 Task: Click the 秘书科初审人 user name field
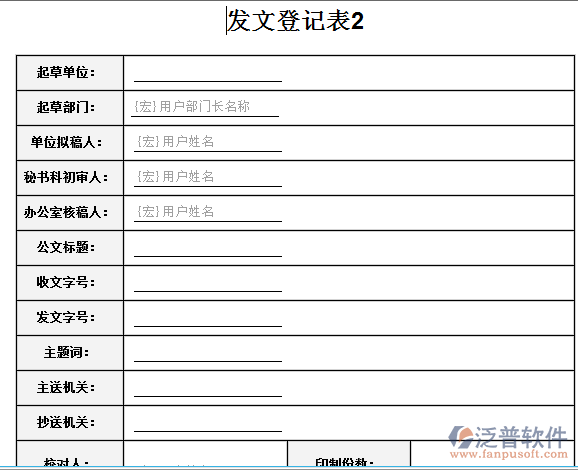tap(208, 177)
